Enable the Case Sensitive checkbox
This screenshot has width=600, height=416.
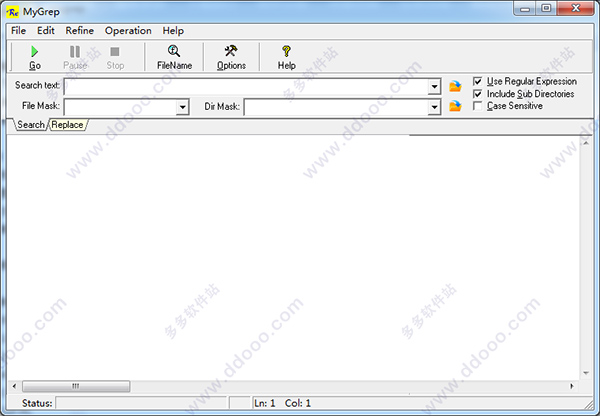click(x=477, y=106)
